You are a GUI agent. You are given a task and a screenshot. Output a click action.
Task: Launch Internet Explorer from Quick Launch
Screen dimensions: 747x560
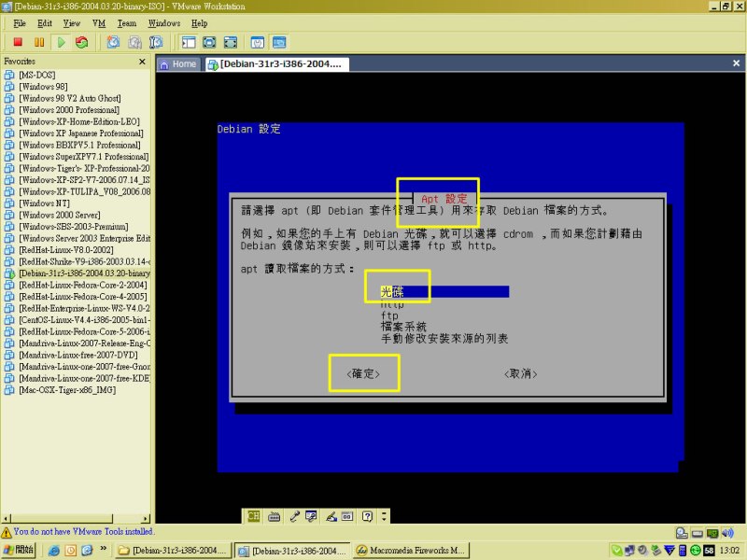click(54, 551)
